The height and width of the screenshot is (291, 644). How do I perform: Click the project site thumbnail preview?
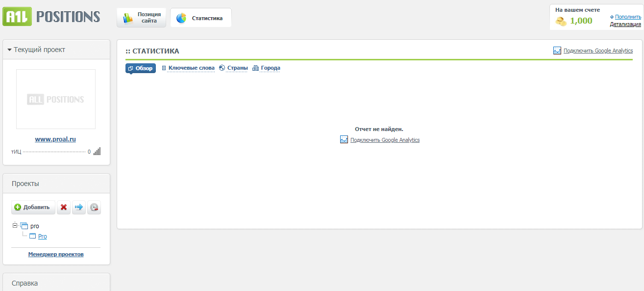click(56, 99)
